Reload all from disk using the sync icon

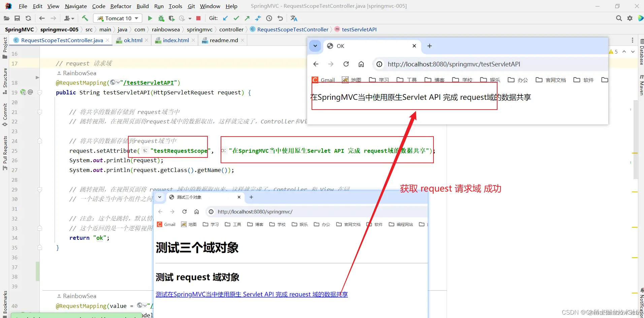point(28,18)
